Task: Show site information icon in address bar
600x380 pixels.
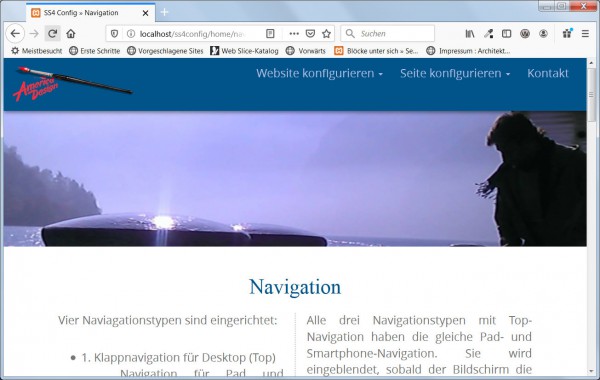Action: [131, 34]
